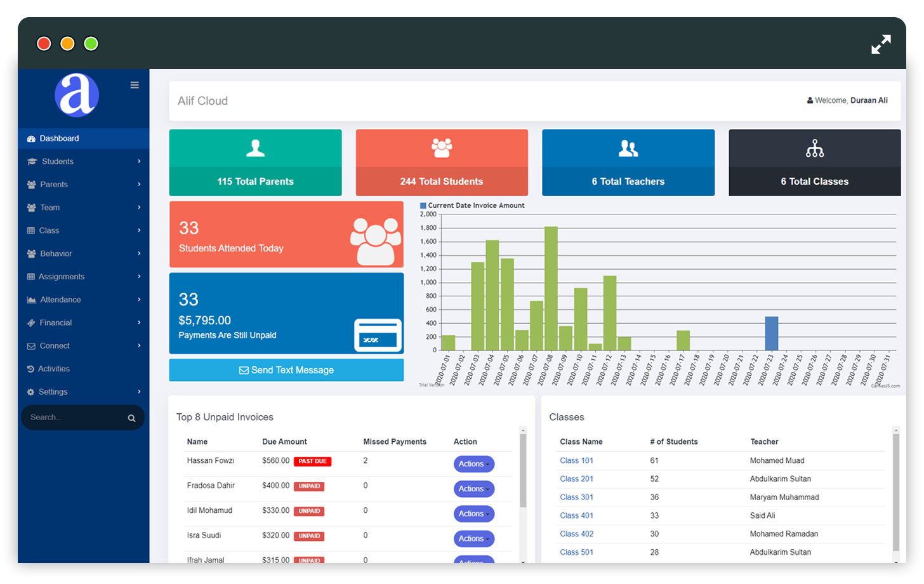Open the Class 101 link
Image resolution: width=924 pixels, height=584 pixels.
[x=576, y=460]
